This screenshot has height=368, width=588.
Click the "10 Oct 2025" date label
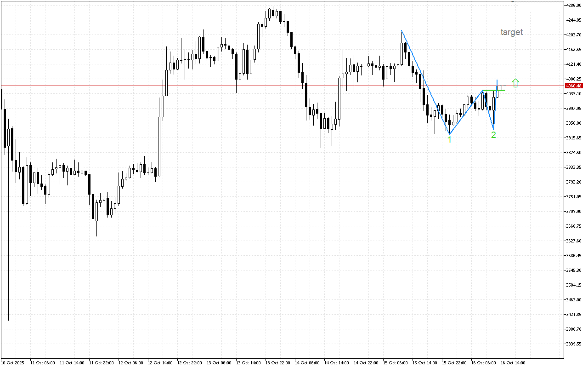pos(14,362)
